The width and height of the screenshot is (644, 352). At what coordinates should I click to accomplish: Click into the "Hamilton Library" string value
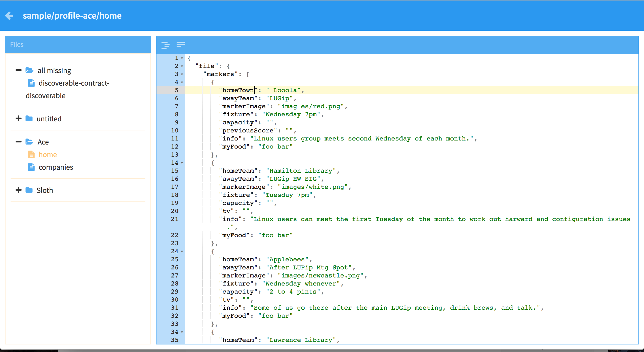pos(301,171)
